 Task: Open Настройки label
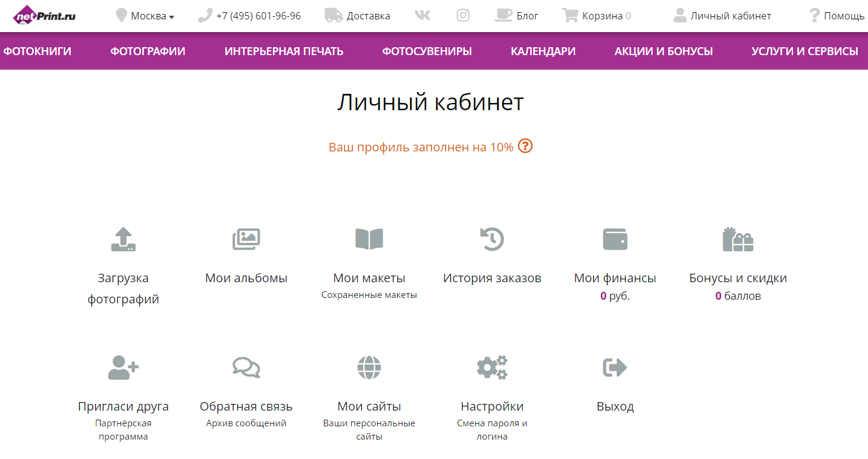[x=492, y=406]
